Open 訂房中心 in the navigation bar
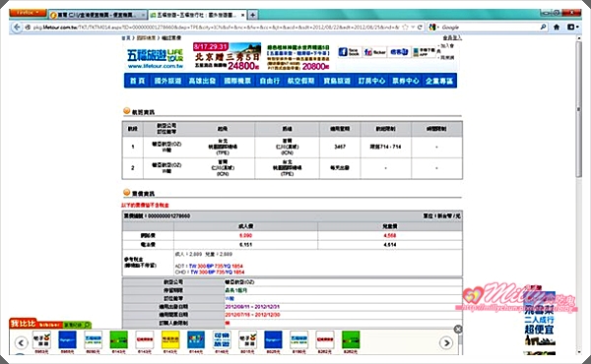 (371, 81)
